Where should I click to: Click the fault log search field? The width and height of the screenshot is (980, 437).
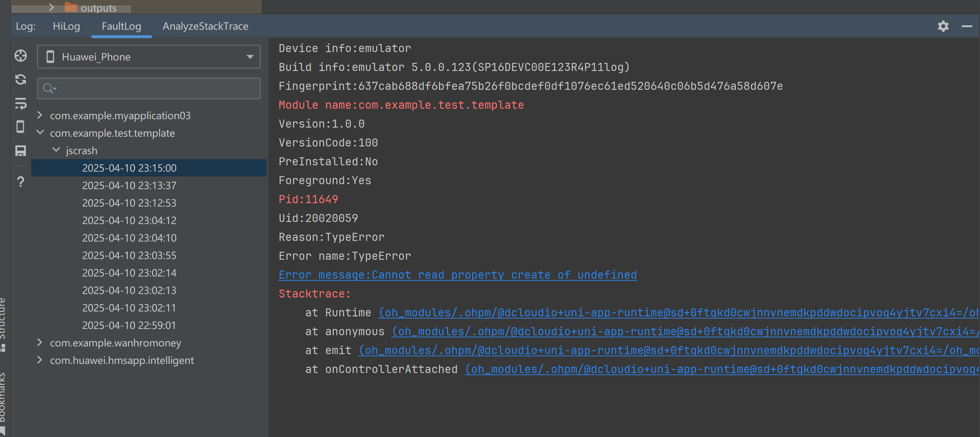click(x=152, y=88)
